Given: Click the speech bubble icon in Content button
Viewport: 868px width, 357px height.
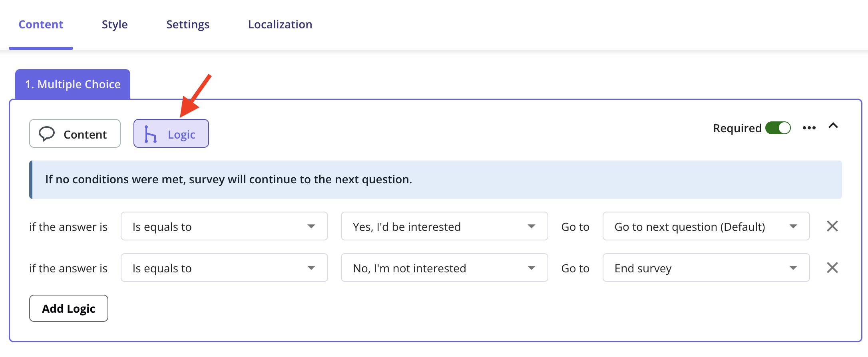Looking at the screenshot, I should pyautogui.click(x=47, y=134).
